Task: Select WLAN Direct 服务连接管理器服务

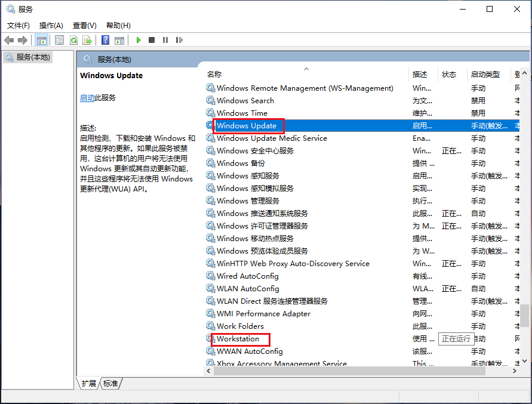Action: pos(362,301)
